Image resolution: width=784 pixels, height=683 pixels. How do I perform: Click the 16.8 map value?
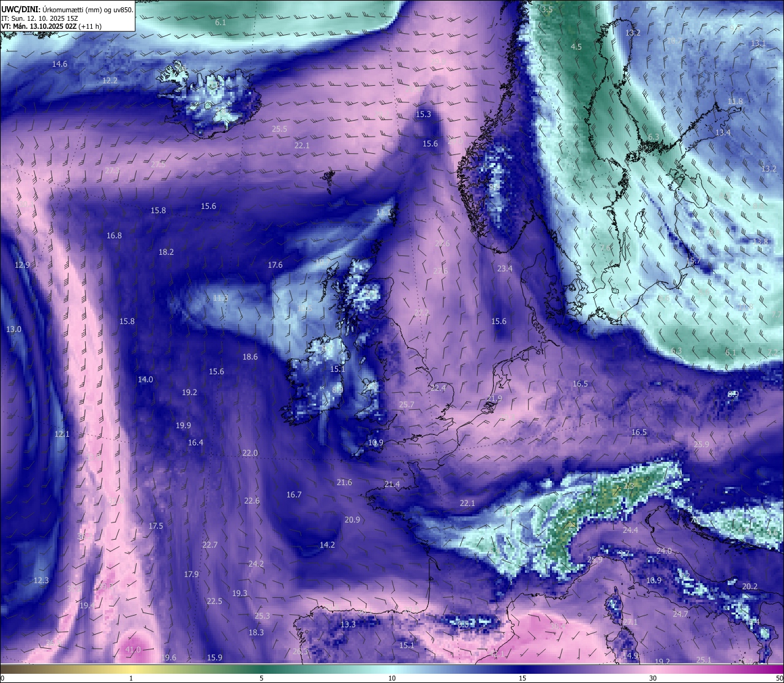pyautogui.click(x=114, y=235)
